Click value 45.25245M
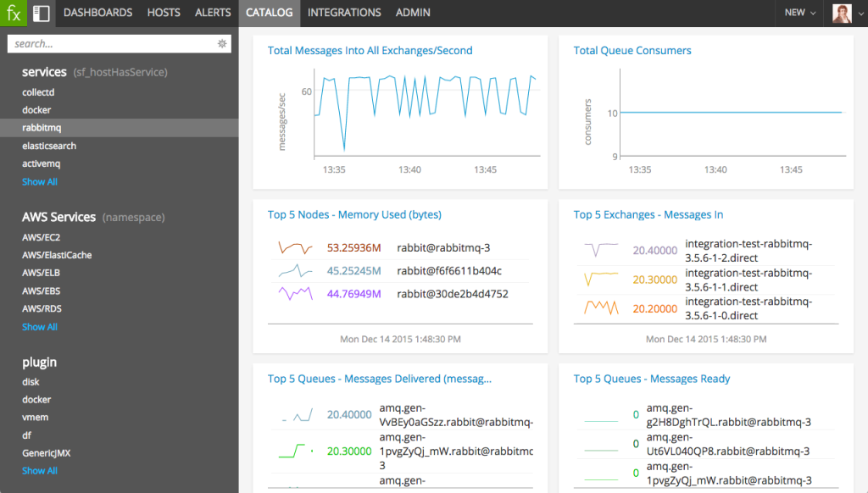The height and width of the screenshot is (493, 868). pyautogui.click(x=353, y=270)
